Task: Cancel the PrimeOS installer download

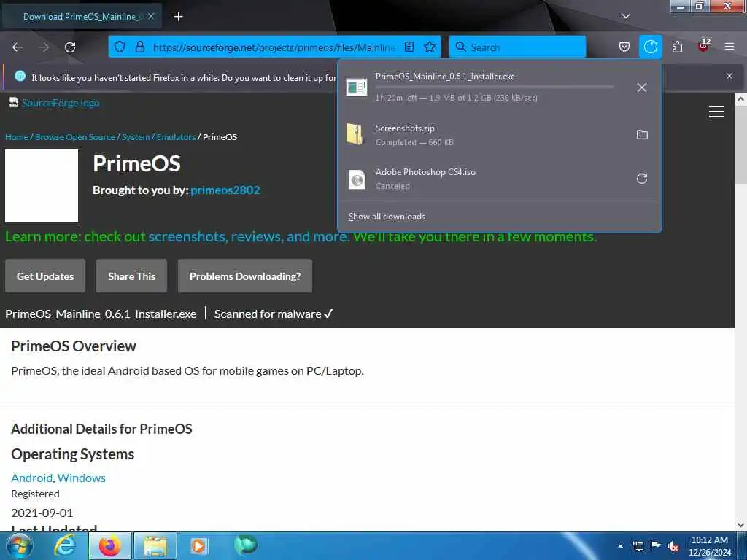Action: (x=642, y=87)
